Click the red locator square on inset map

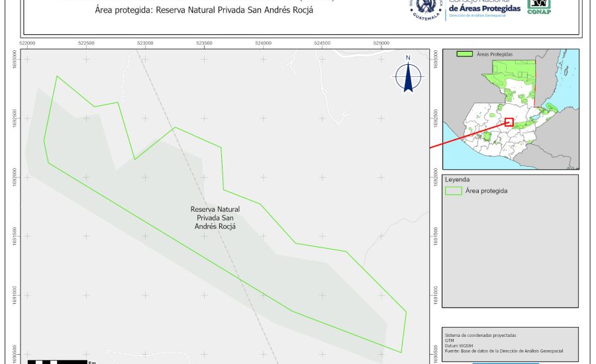[x=509, y=122]
